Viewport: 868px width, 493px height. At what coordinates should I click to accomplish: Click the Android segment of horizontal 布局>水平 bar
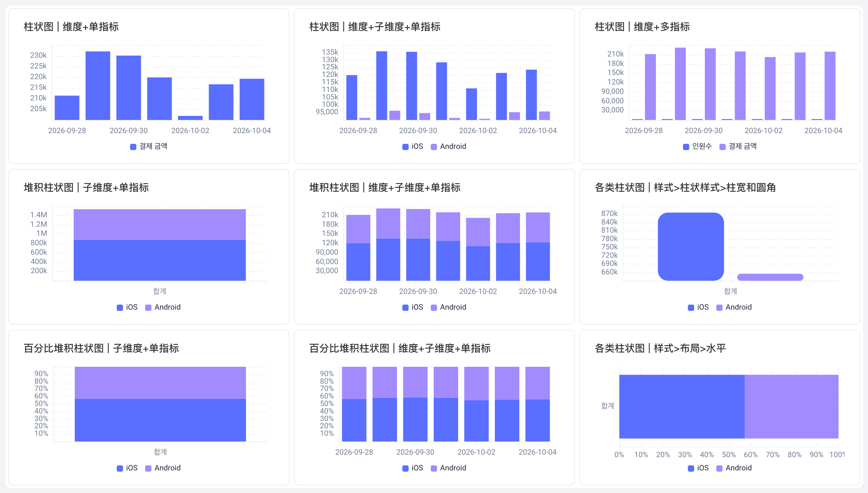pos(791,406)
